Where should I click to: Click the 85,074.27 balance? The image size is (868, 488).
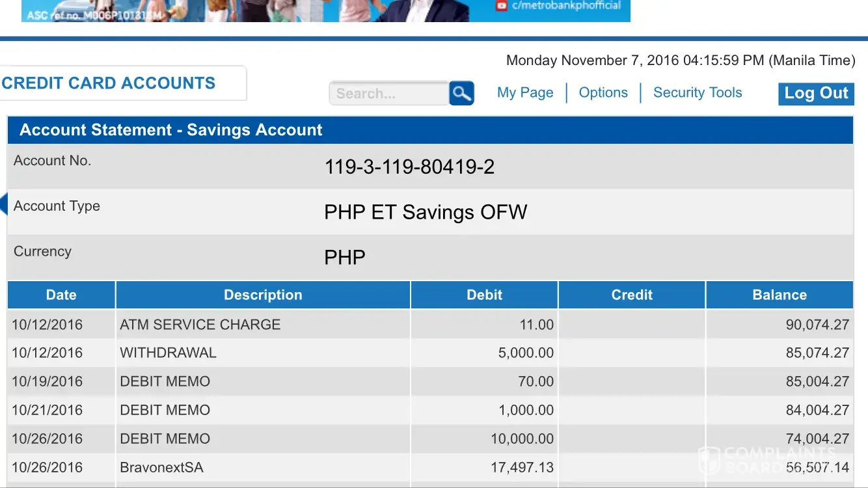point(817,353)
